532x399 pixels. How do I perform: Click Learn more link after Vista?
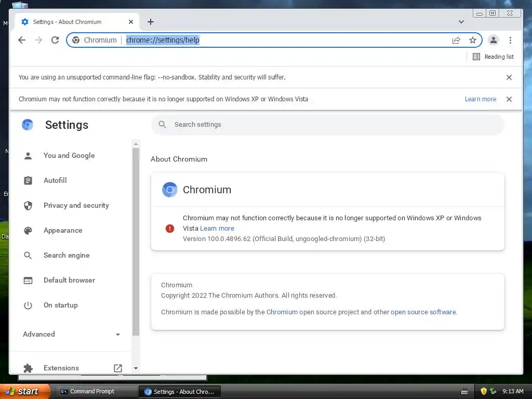click(x=217, y=229)
